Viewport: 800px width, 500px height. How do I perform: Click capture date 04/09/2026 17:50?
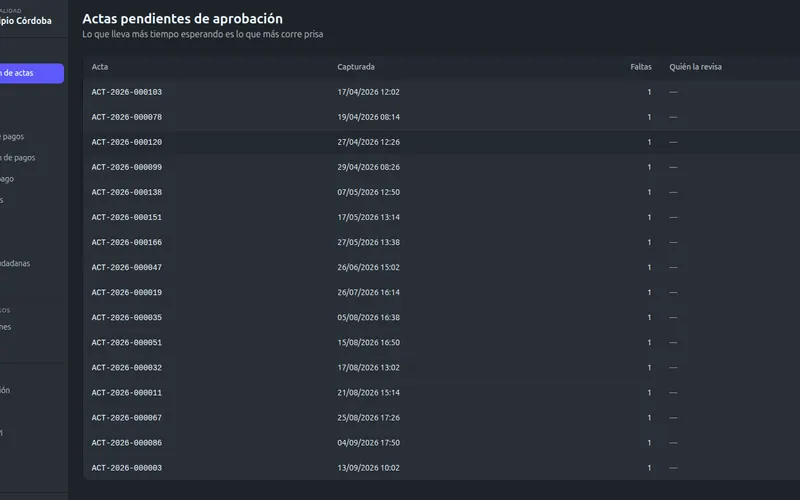tap(368, 442)
